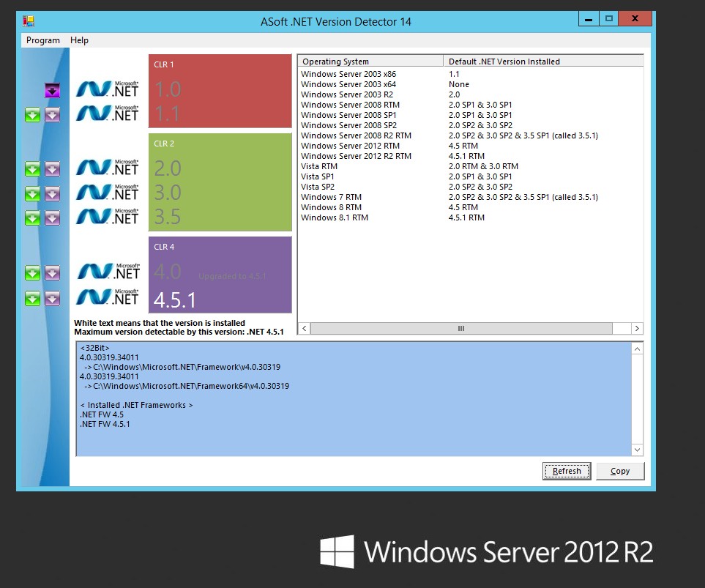
Task: Select the Windows 7 RTM row
Action: pyautogui.click(x=471, y=197)
